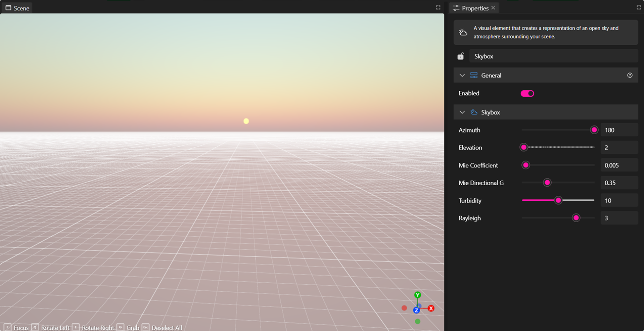This screenshot has width=644, height=331.
Task: Click Deselect All in the shortcut bar
Action: point(167,327)
